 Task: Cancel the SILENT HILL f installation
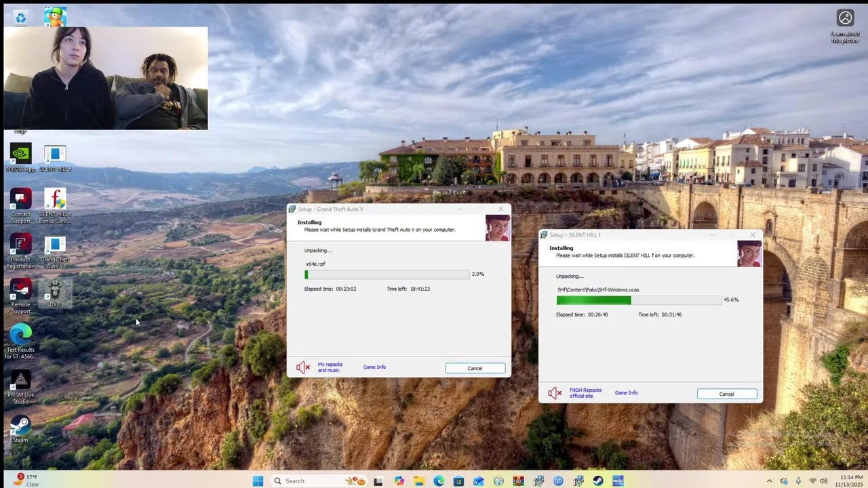(726, 394)
